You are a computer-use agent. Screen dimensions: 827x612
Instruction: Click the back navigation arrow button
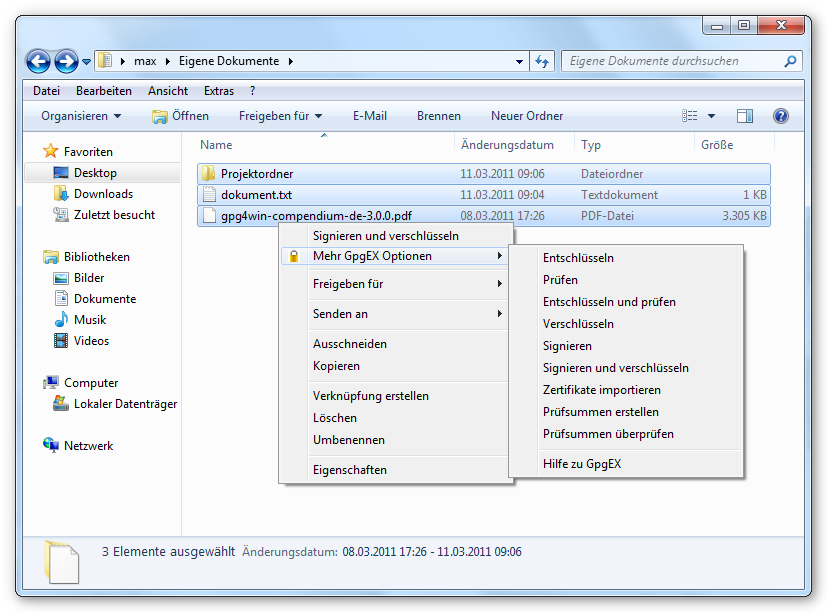38,61
